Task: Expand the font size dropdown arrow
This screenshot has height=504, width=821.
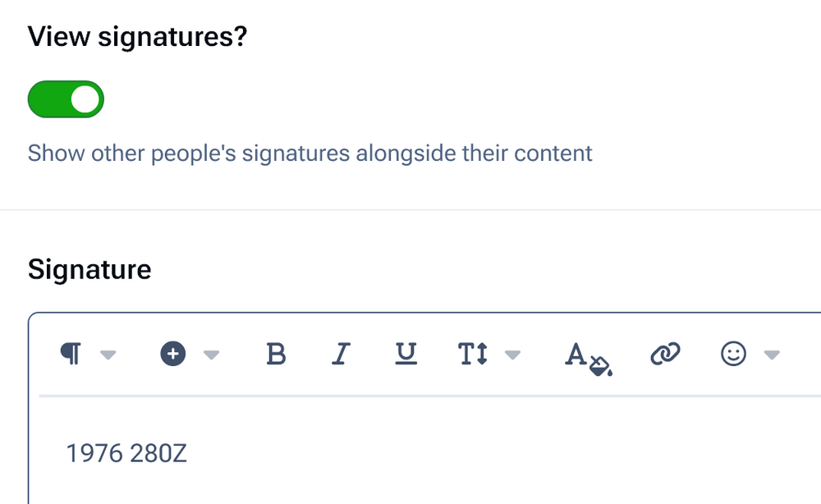Action: click(512, 355)
